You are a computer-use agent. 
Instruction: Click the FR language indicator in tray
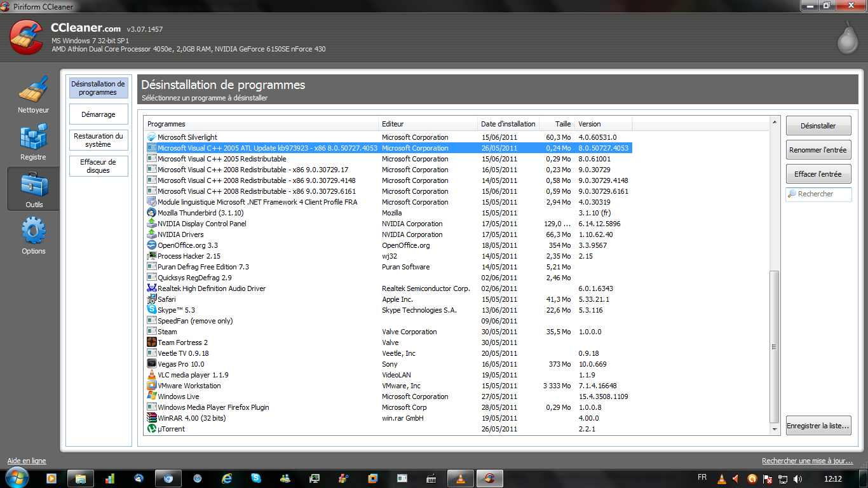(702, 477)
